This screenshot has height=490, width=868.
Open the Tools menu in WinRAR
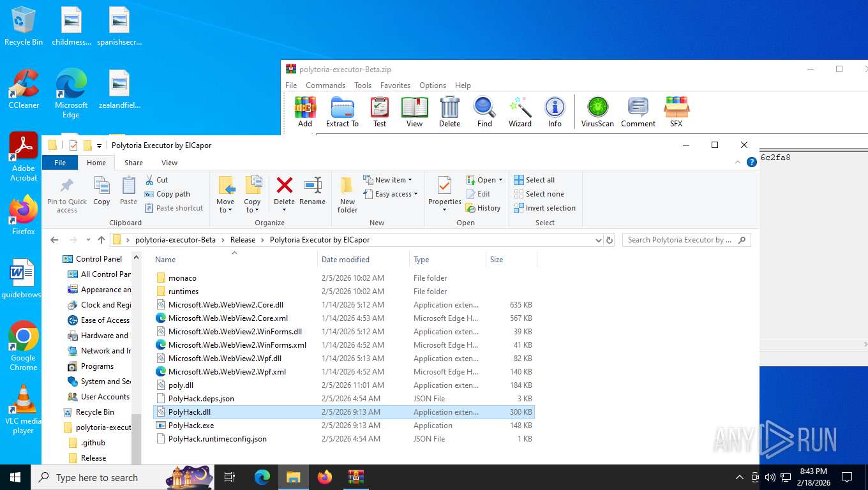[363, 85]
